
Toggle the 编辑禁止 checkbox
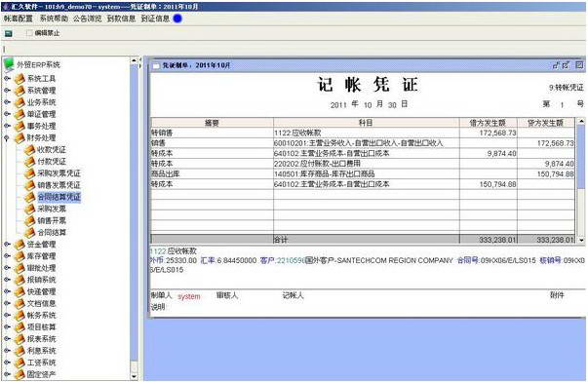[x=29, y=33]
